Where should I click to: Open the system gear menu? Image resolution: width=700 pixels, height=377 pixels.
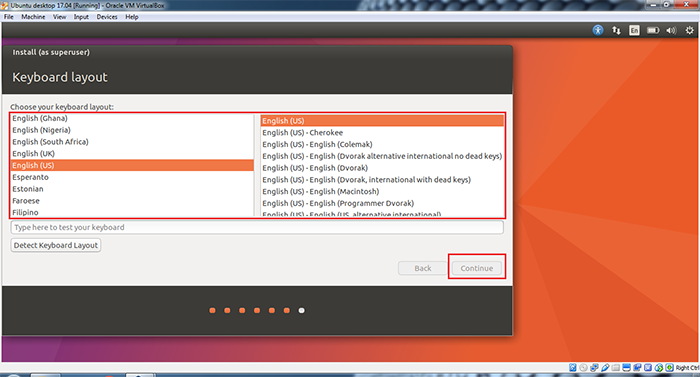[x=690, y=30]
